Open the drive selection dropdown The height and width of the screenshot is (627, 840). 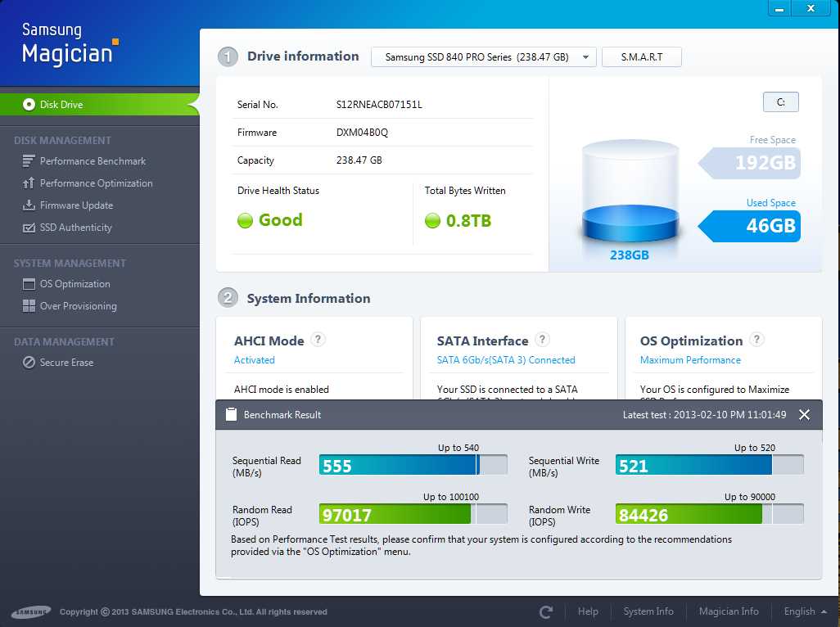tap(483, 56)
